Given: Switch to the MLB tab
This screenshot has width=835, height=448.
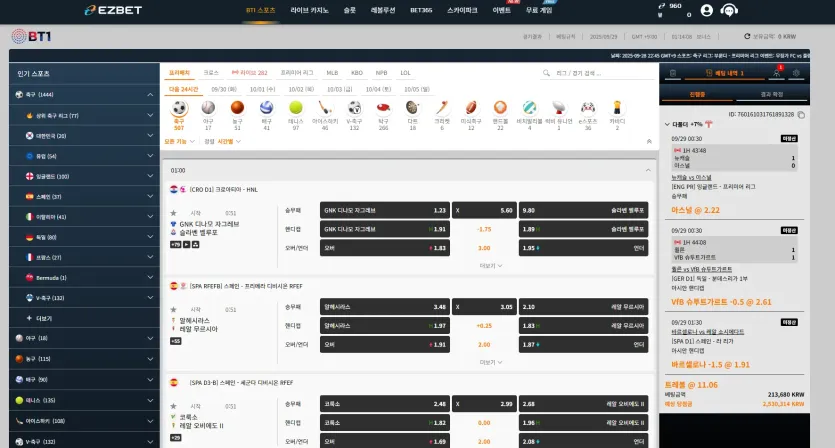Looking at the screenshot, I should coord(332,73).
